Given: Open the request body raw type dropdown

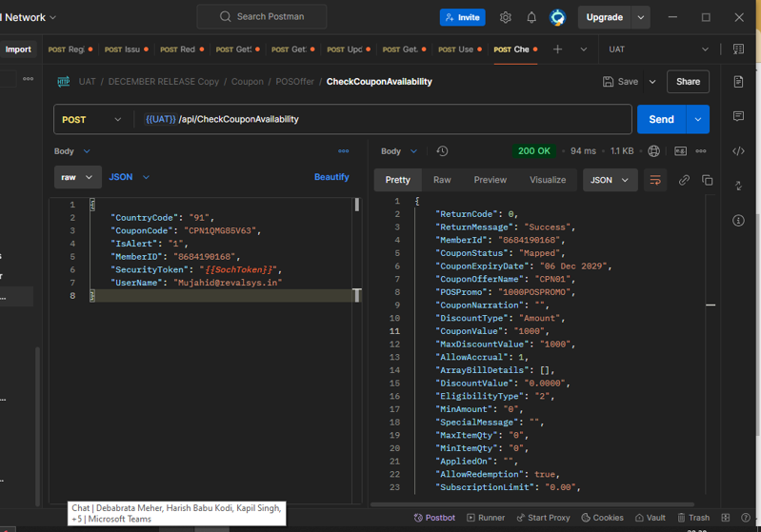Looking at the screenshot, I should pos(77,177).
